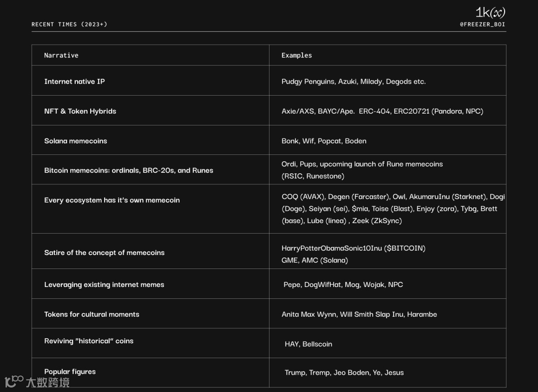Select Satire of the concept of memecoins
The image size is (538, 392).
point(104,253)
